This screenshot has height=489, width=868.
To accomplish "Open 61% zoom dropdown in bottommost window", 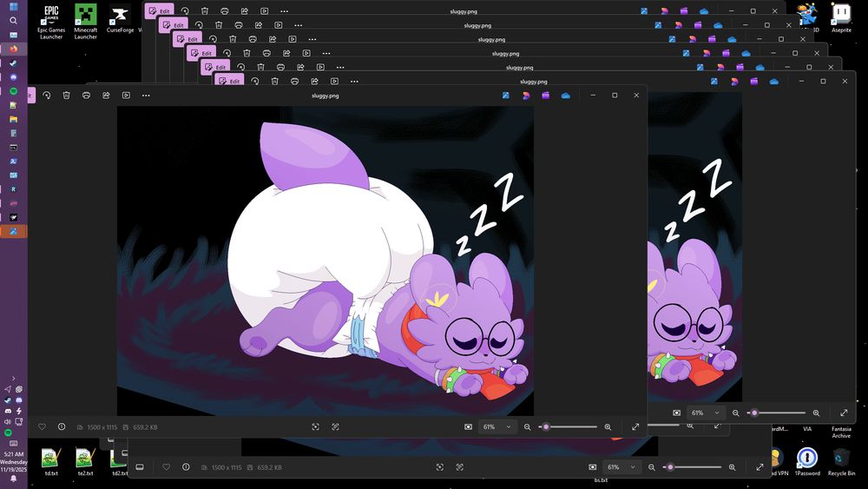I will click(x=621, y=466).
